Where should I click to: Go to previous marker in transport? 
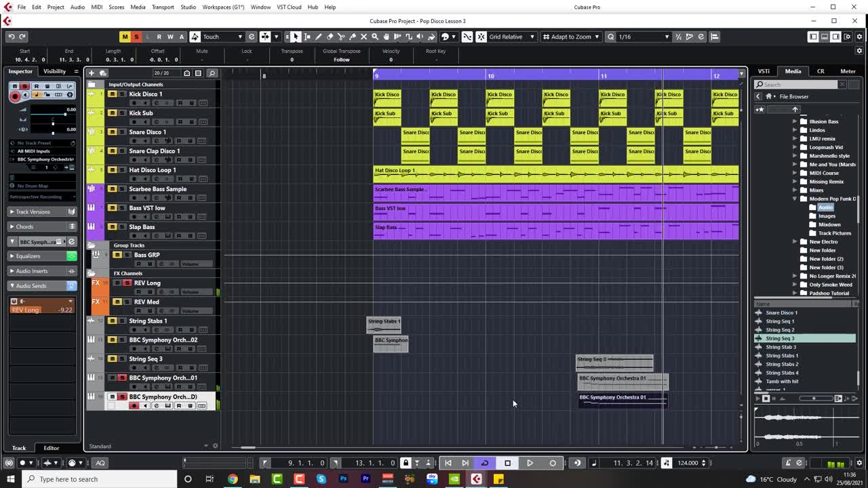(448, 463)
